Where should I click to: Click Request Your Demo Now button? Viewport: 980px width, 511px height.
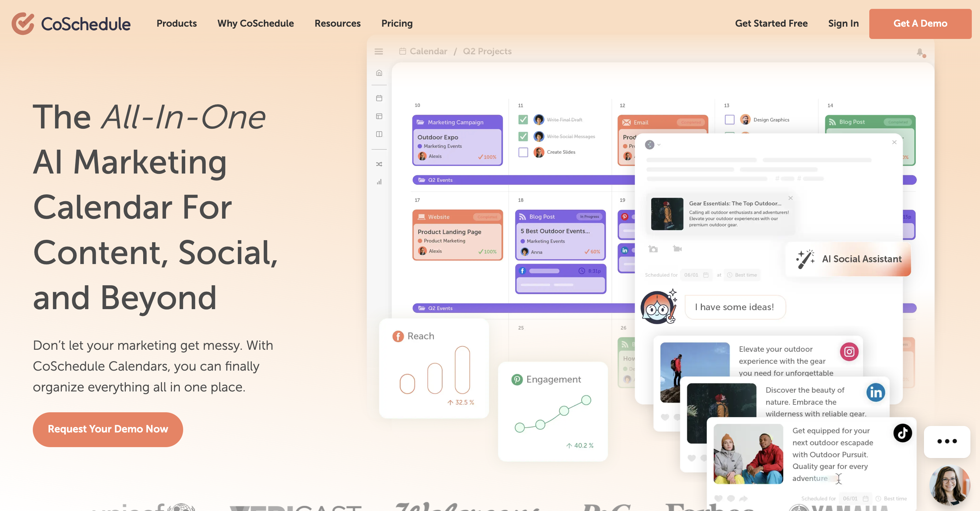[108, 429]
